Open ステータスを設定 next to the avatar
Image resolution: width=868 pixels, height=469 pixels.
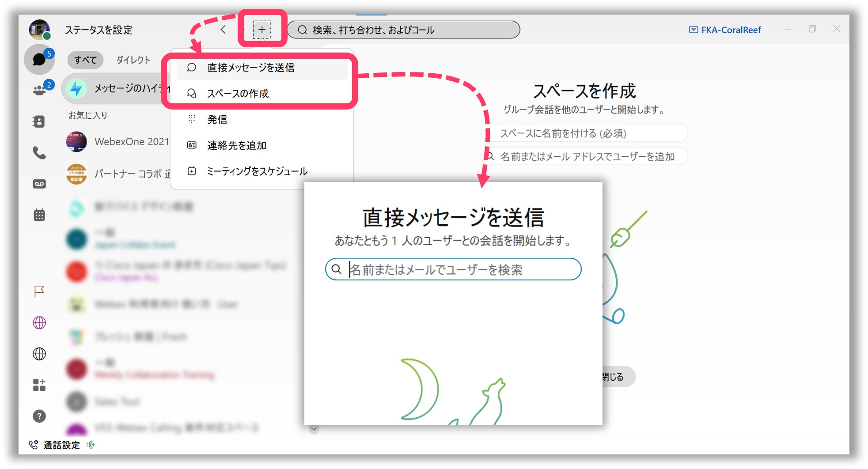click(99, 30)
